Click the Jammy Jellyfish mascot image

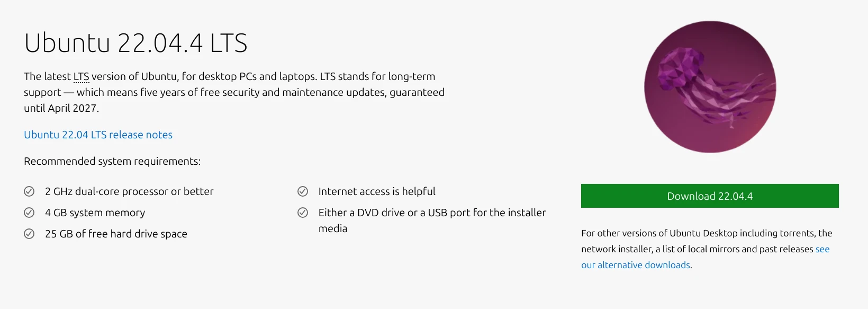710,87
